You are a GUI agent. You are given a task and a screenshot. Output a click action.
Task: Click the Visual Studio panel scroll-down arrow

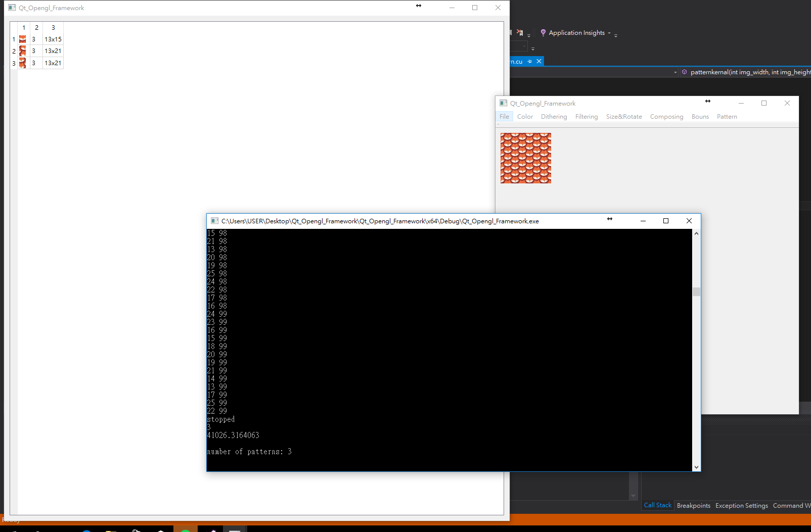[633, 496]
